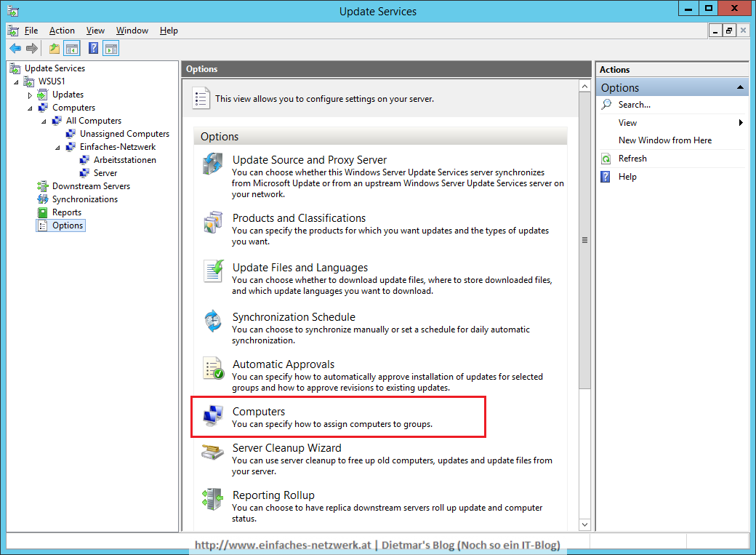Open the View submenu arrow in Actions

click(x=741, y=123)
